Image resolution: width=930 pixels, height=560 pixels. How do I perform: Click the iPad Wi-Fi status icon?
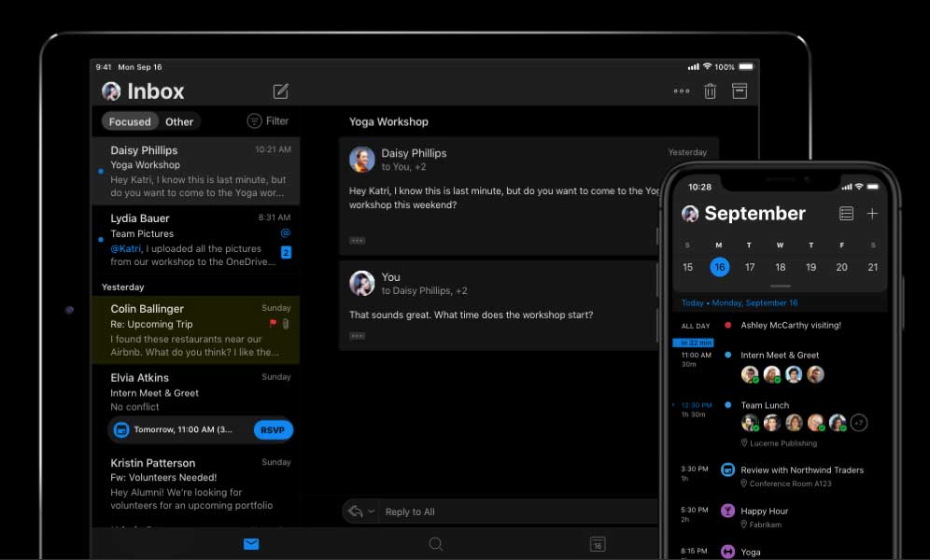tap(707, 66)
